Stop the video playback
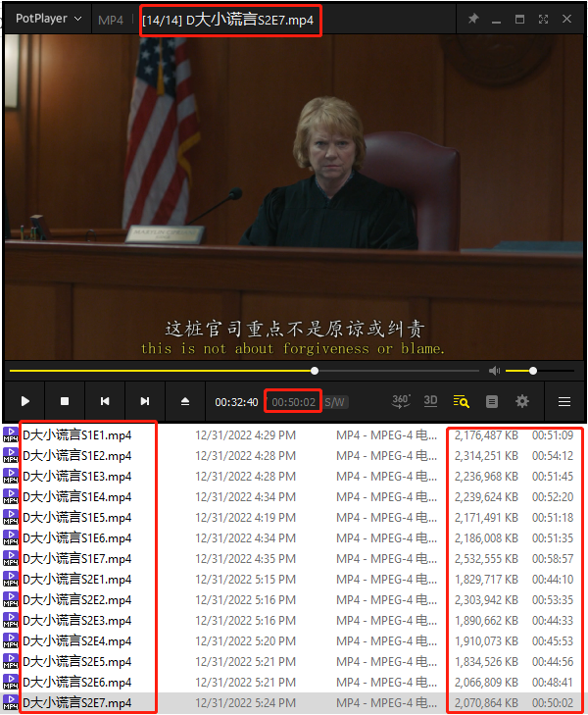This screenshot has width=588, height=715. point(65,401)
